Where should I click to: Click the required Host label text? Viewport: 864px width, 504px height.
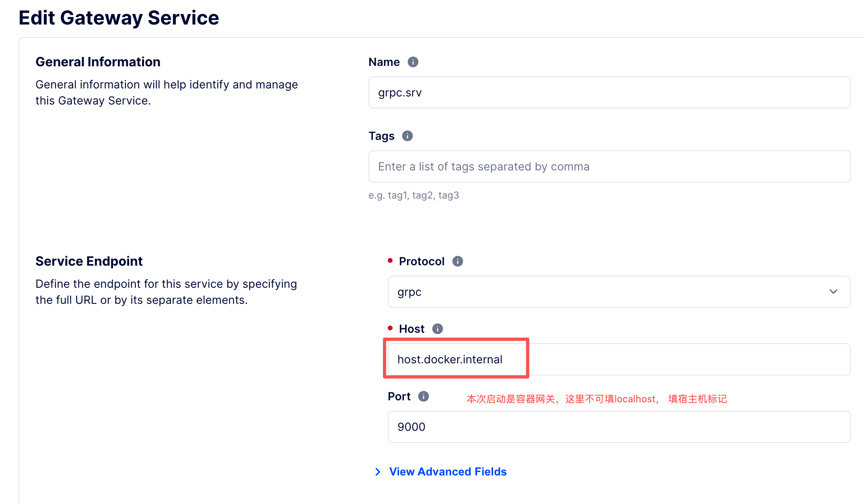coord(411,329)
